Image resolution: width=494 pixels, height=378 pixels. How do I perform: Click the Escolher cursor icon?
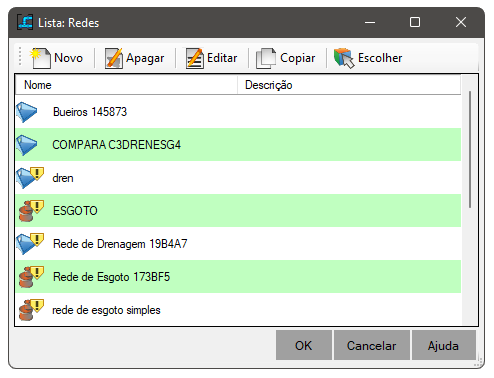(x=344, y=58)
